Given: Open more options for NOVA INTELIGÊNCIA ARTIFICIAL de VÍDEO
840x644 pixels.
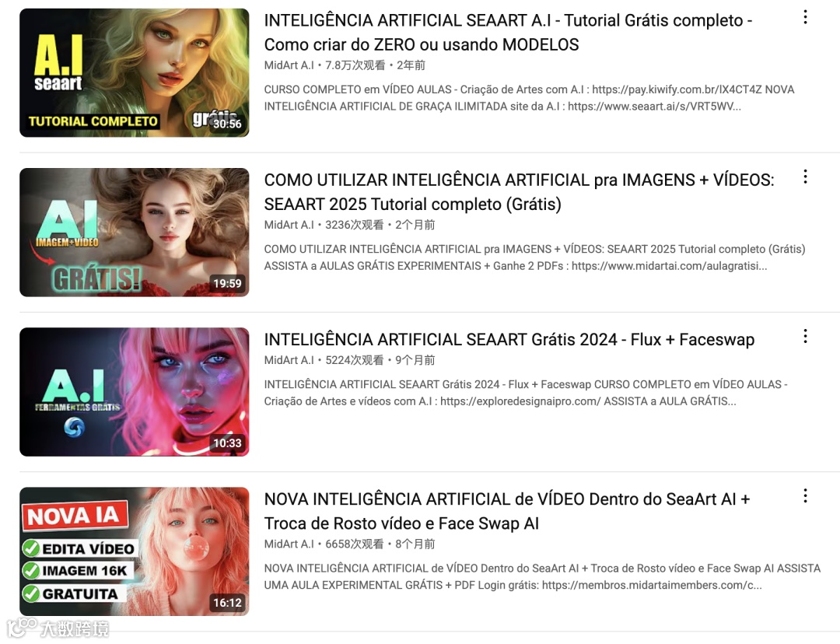Looking at the screenshot, I should click(805, 496).
